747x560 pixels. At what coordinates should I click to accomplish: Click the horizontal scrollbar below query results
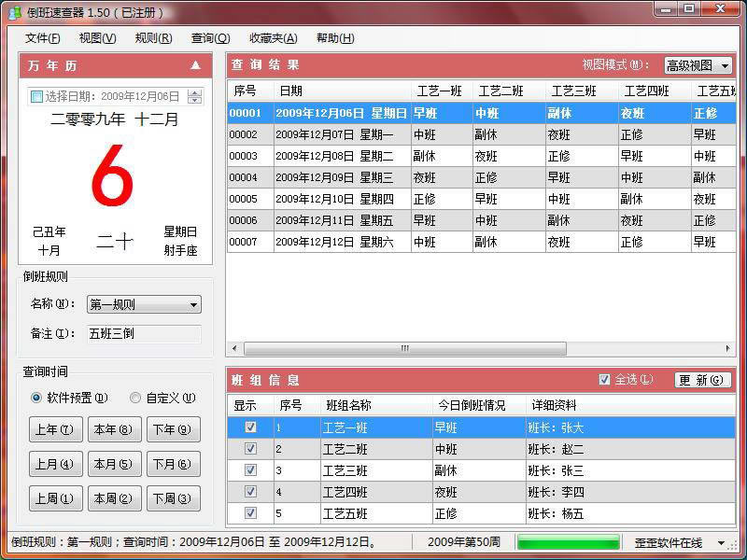403,347
